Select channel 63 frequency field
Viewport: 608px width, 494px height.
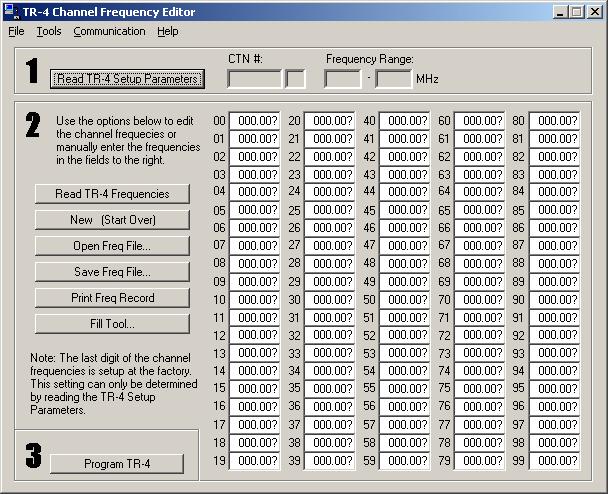pyautogui.click(x=479, y=174)
